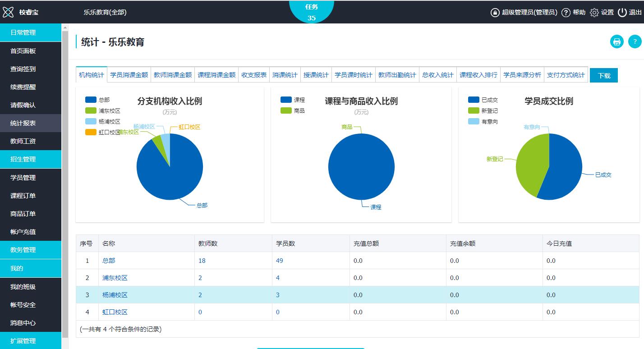
Task: Click the super admin lock icon
Action: tap(495, 13)
